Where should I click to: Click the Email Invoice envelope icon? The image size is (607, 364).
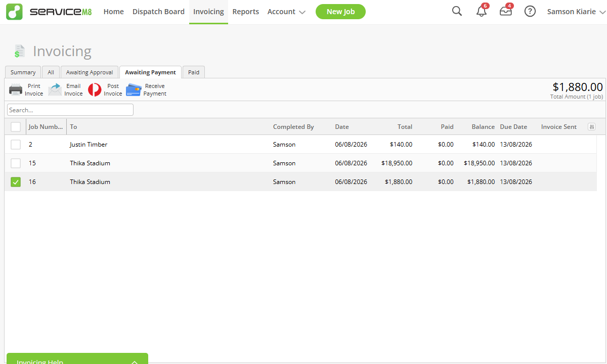pos(55,90)
